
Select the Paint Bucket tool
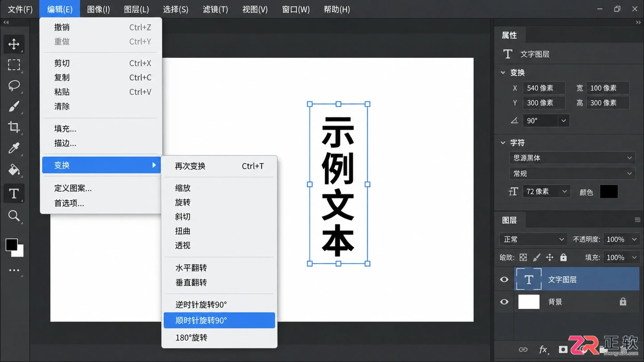click(14, 170)
